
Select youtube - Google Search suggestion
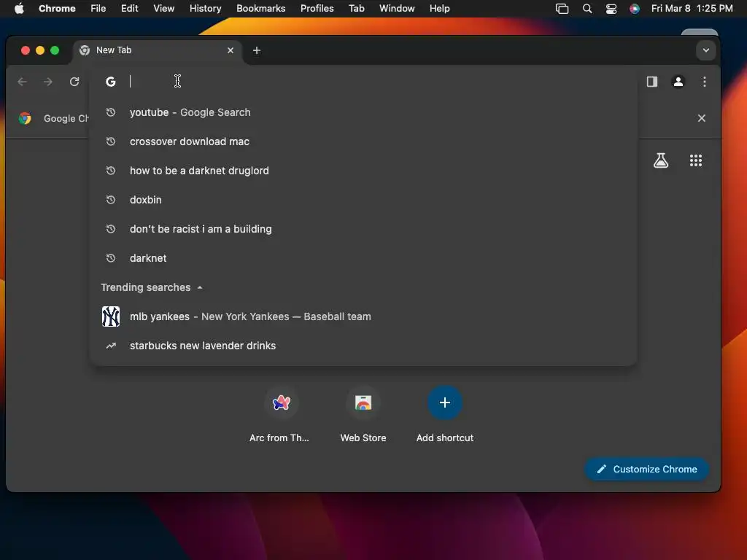pyautogui.click(x=363, y=112)
